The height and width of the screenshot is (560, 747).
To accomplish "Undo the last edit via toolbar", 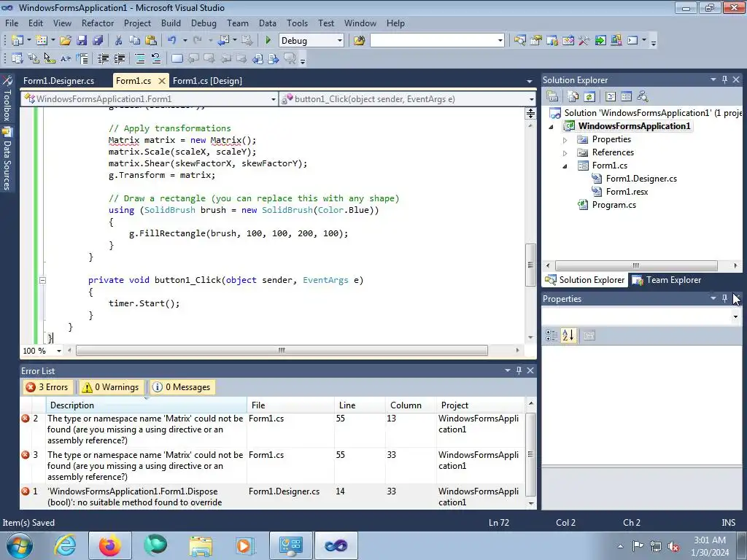I will 172,41.
